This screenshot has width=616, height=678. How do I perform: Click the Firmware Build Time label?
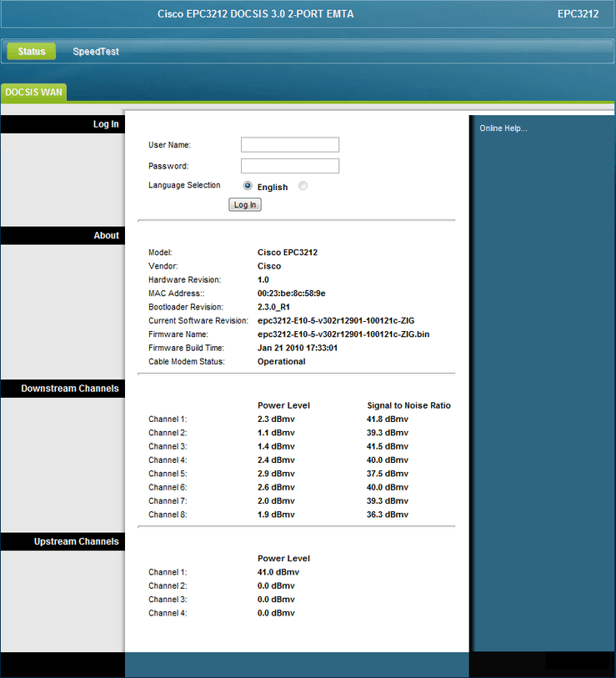[186, 348]
